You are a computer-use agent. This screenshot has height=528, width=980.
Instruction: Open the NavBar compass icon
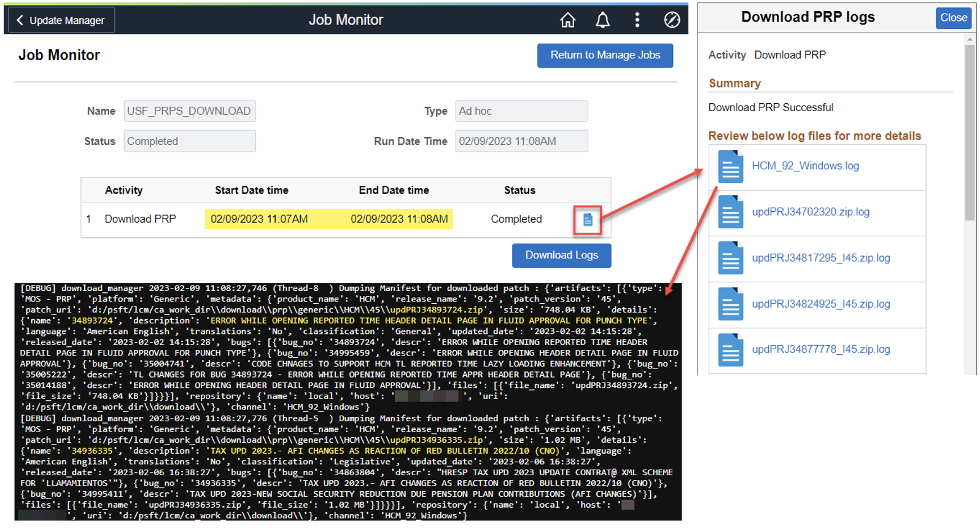[x=672, y=20]
